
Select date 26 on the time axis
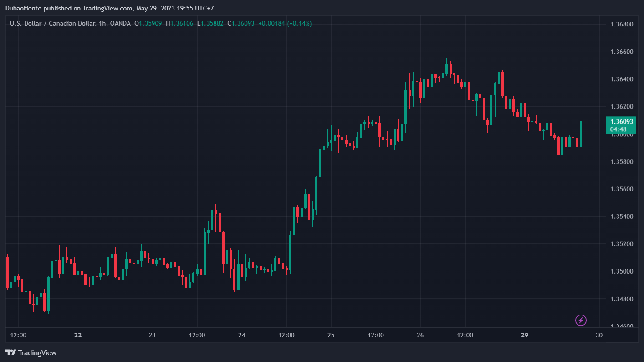420,335
